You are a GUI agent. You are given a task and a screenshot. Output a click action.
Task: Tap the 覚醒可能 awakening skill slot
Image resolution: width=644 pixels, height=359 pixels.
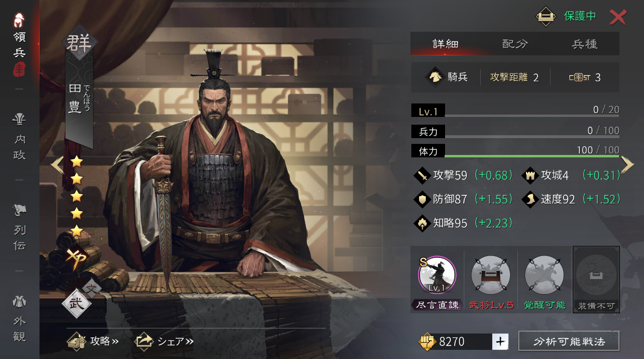[545, 279]
